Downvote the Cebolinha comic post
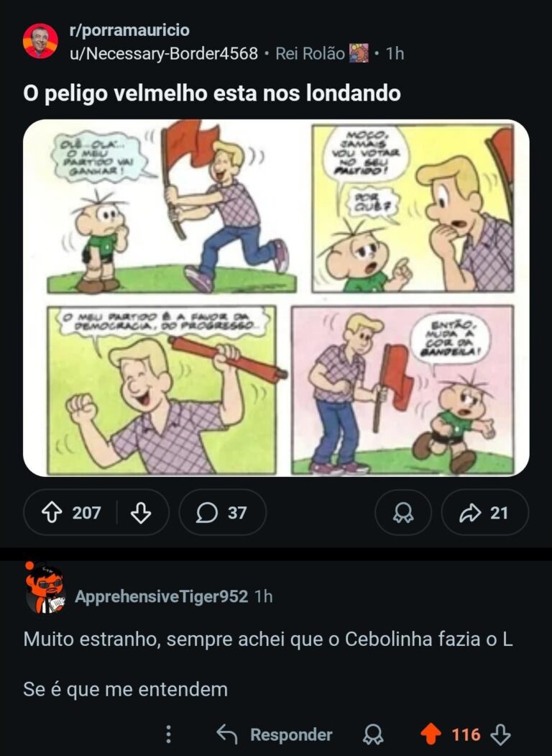This screenshot has height=756, width=552. click(142, 513)
